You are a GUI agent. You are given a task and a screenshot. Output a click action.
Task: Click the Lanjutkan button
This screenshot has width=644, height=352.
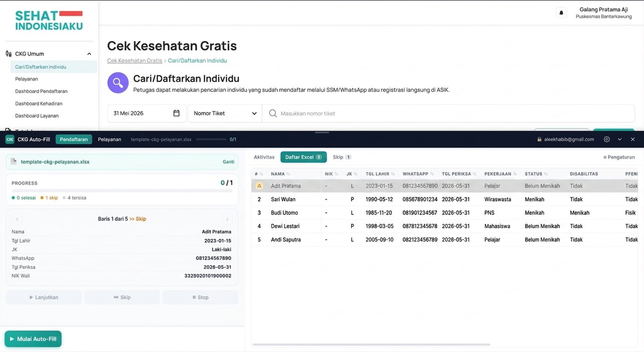[x=44, y=297]
